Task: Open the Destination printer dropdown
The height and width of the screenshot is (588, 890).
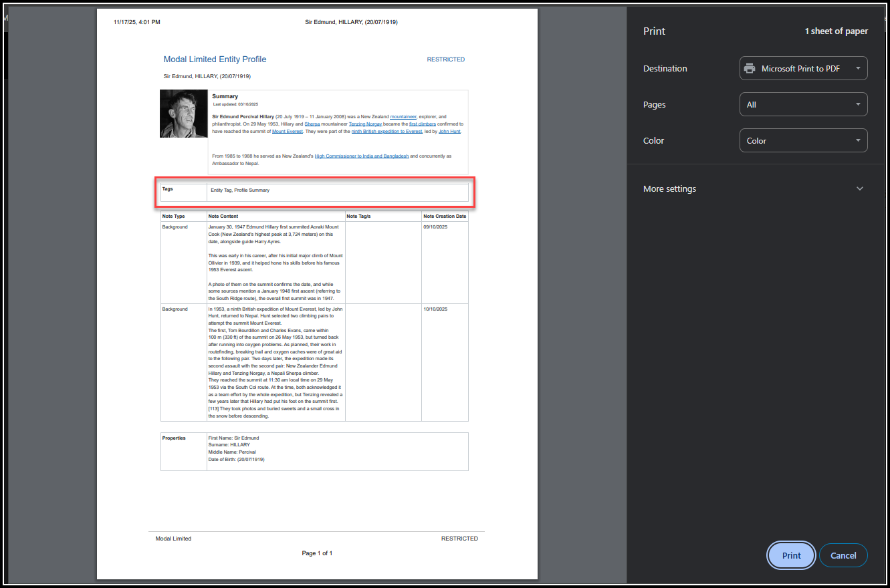Action: click(x=803, y=68)
